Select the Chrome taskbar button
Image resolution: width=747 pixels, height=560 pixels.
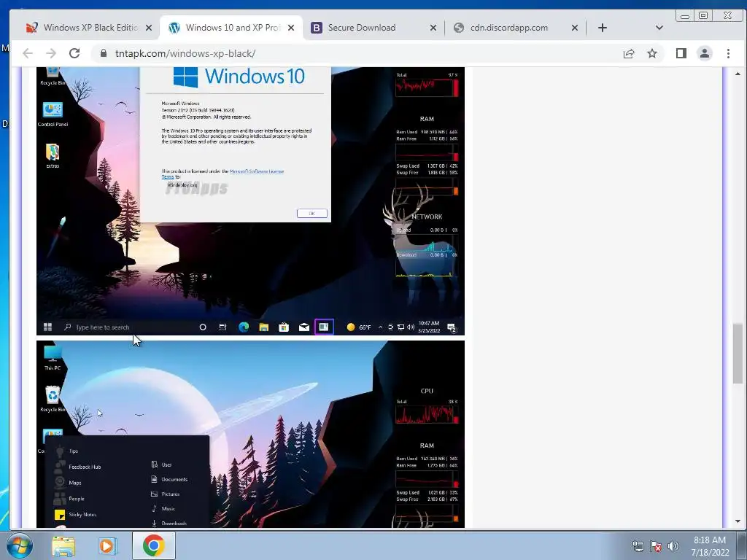point(153,545)
